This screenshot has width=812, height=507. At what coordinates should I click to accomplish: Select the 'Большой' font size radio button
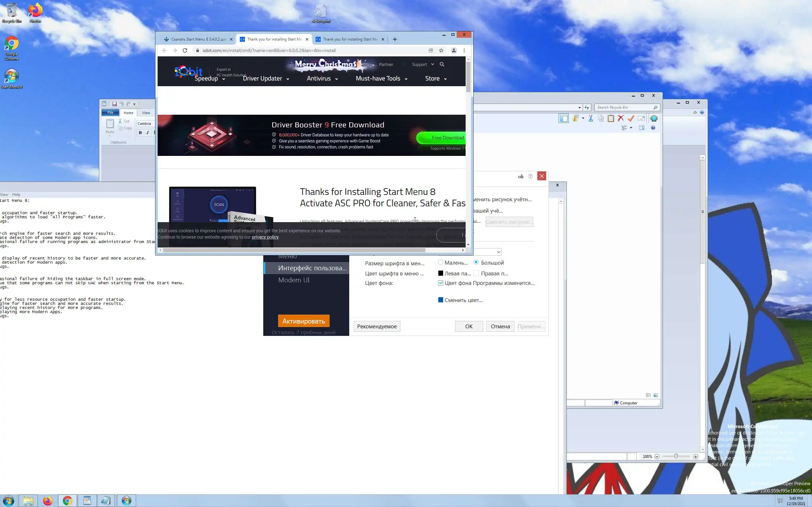click(476, 262)
